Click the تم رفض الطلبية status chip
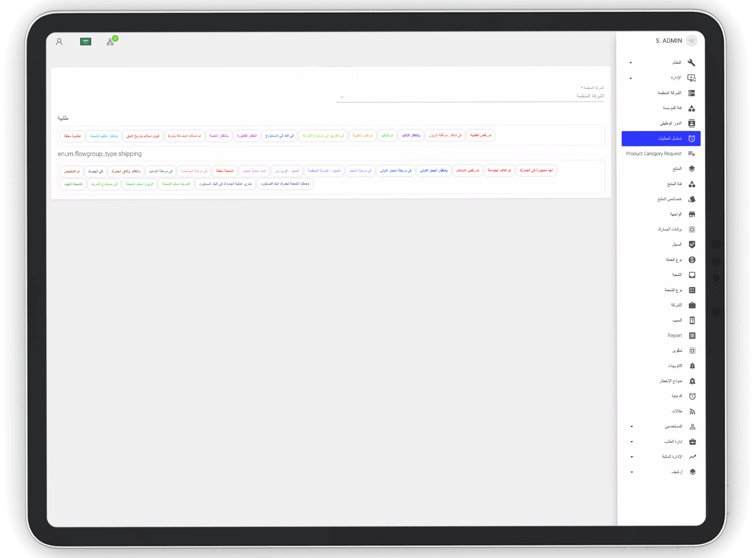This screenshot has width=756, height=558. [x=481, y=135]
